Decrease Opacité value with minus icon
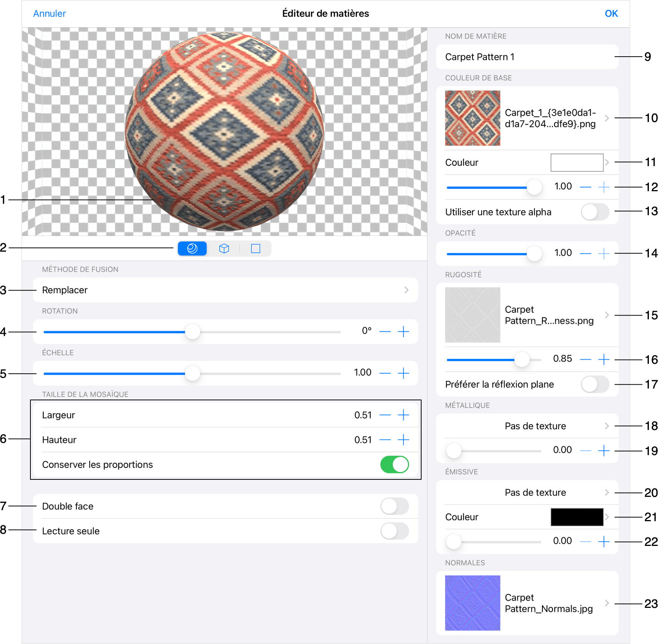Image resolution: width=658 pixels, height=644 pixels. click(586, 254)
